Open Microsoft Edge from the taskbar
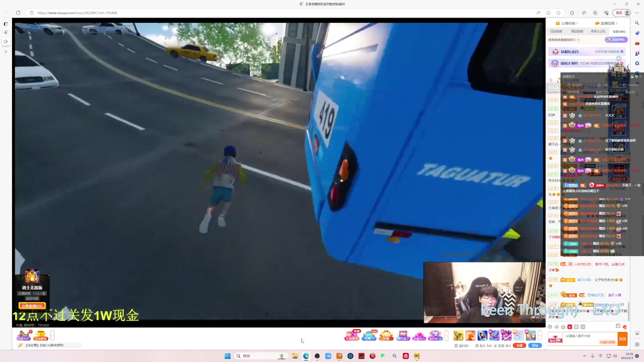The image size is (644, 362). [306, 356]
